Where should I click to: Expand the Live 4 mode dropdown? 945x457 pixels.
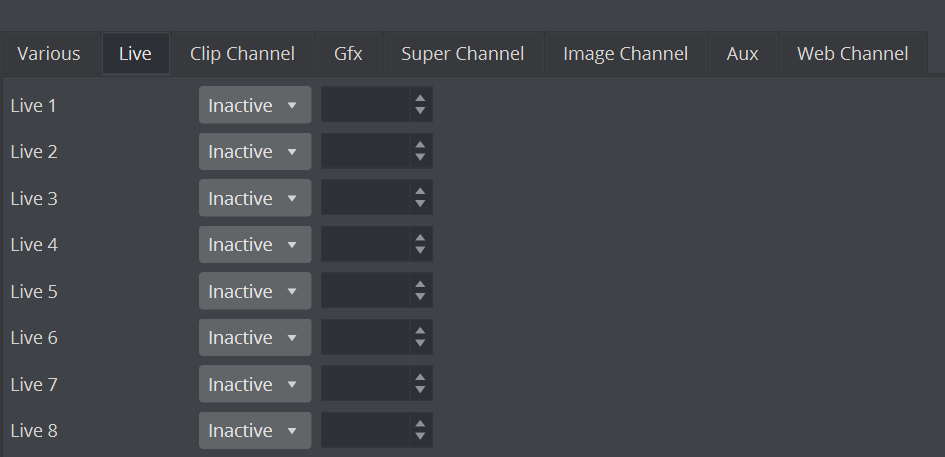(x=254, y=245)
